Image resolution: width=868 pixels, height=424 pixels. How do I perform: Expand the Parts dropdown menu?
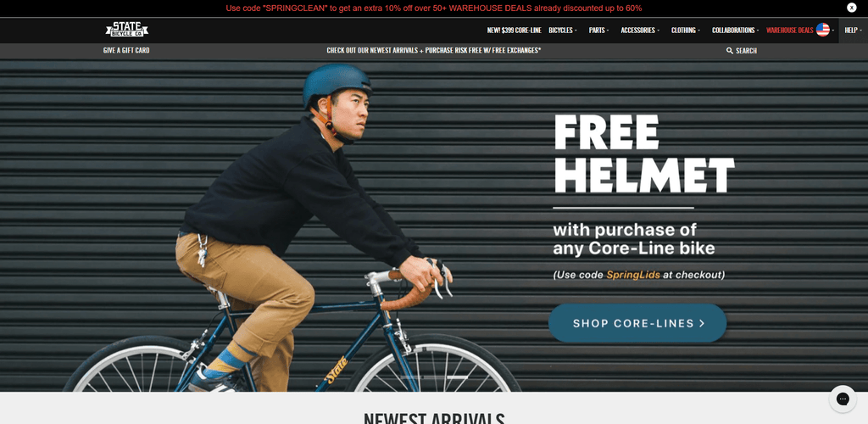pyautogui.click(x=598, y=31)
